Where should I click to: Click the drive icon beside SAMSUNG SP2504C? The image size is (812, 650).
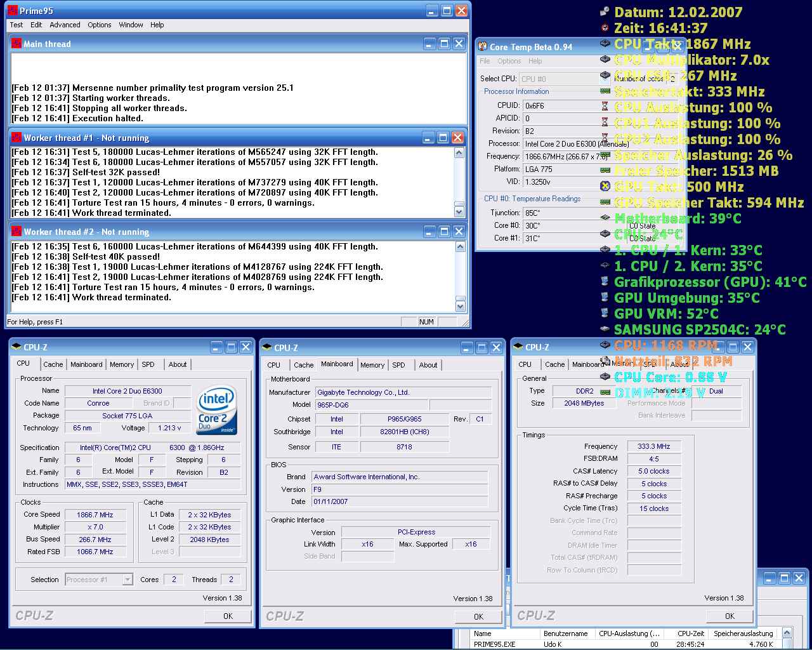[605, 329]
